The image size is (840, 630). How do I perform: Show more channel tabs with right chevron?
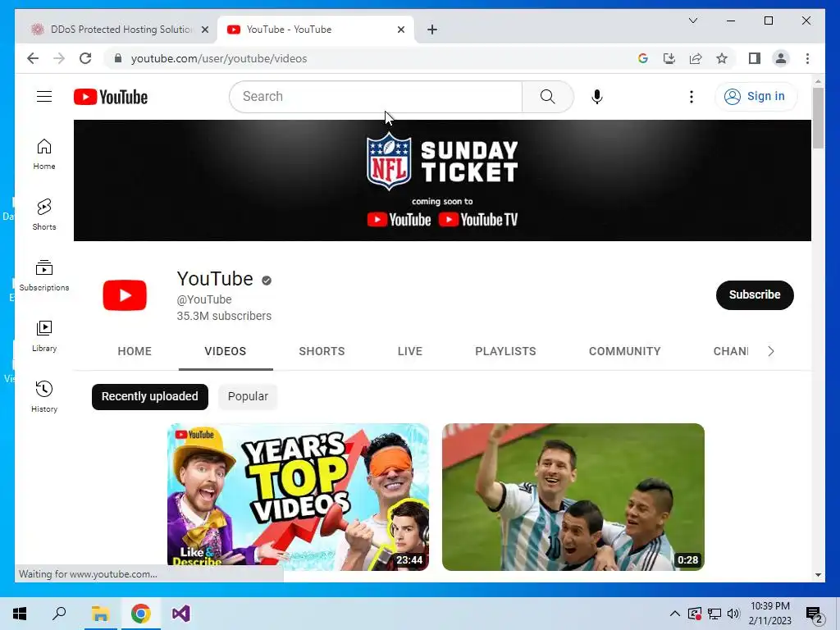(x=770, y=351)
